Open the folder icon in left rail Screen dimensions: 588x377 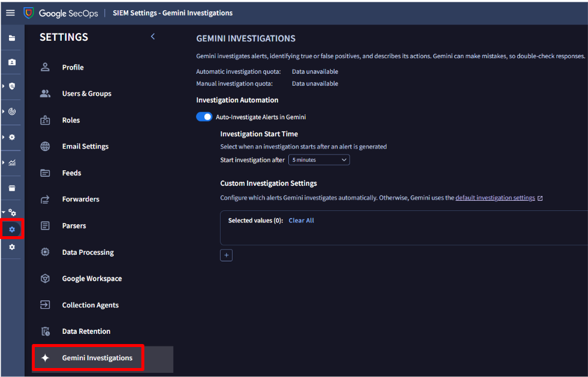click(x=12, y=38)
